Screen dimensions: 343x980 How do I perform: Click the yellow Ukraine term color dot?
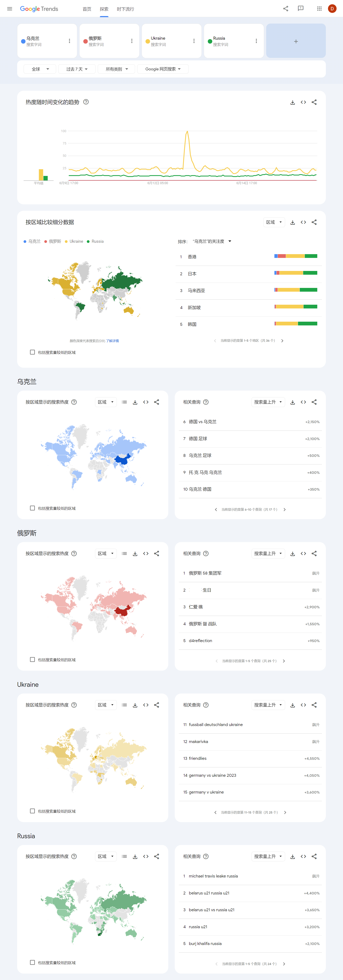148,41
